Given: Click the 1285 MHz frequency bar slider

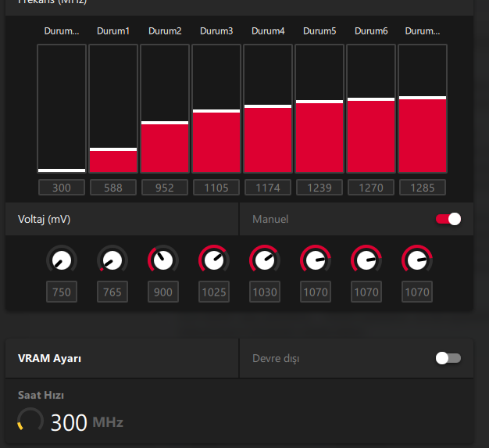Looking at the screenshot, I should point(423,109).
